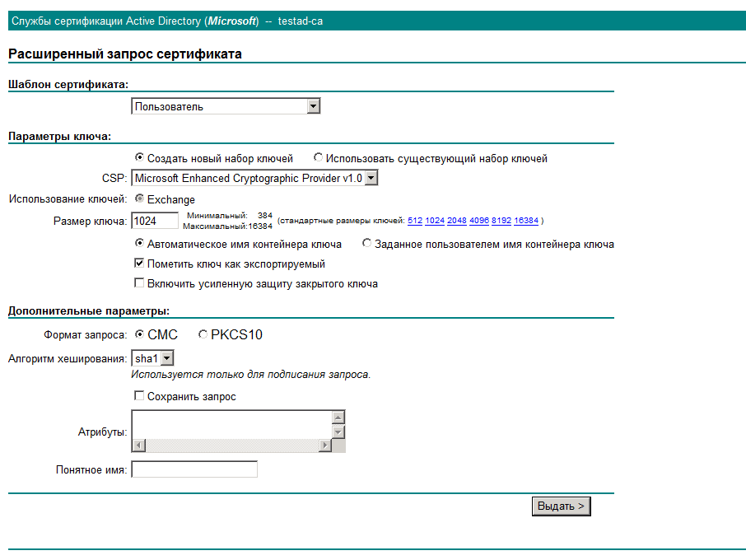
Task: Click the key size input field
Action: click(x=155, y=221)
